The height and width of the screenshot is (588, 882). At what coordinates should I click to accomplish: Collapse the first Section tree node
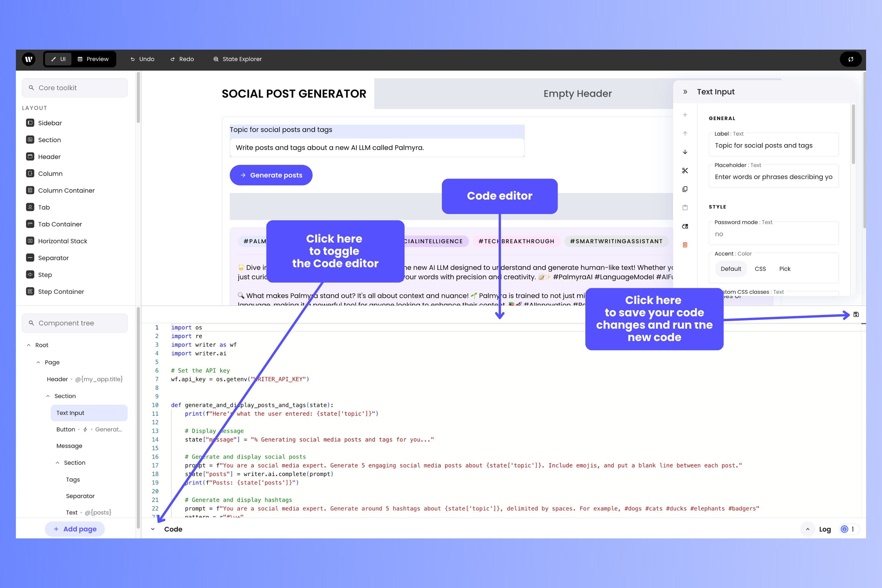[x=48, y=396]
